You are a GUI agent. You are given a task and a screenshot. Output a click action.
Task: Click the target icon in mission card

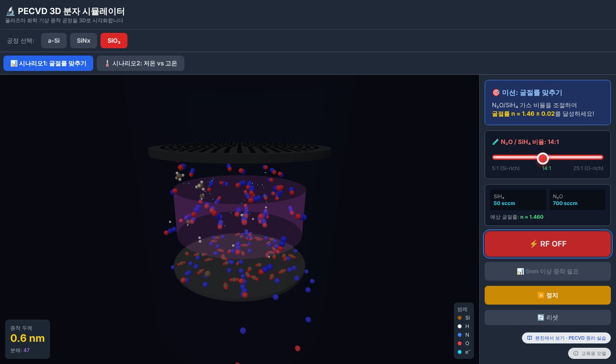(x=496, y=93)
